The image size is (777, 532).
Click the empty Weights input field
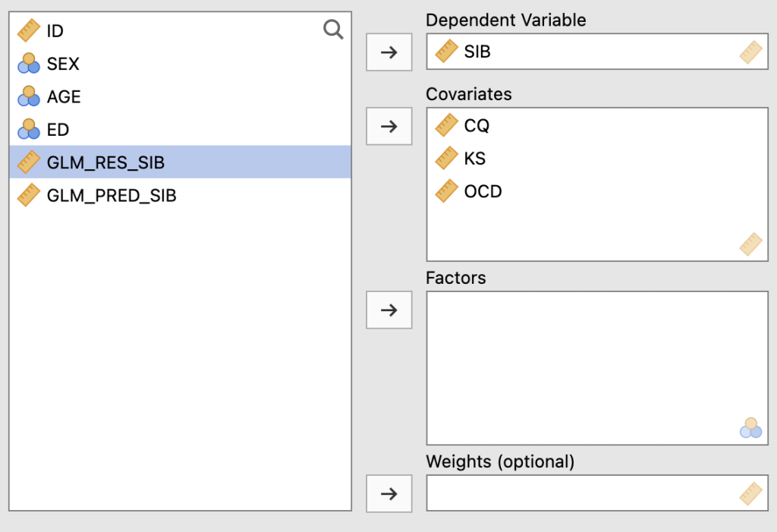coord(569,493)
